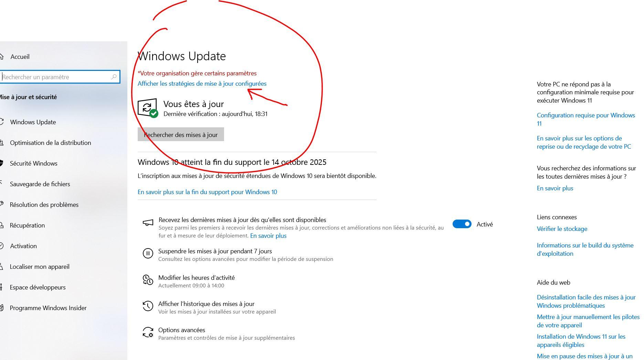Viewport: 644px width, 360px height.
Task: Click the pause icon for suspending updates
Action: pyautogui.click(x=148, y=254)
